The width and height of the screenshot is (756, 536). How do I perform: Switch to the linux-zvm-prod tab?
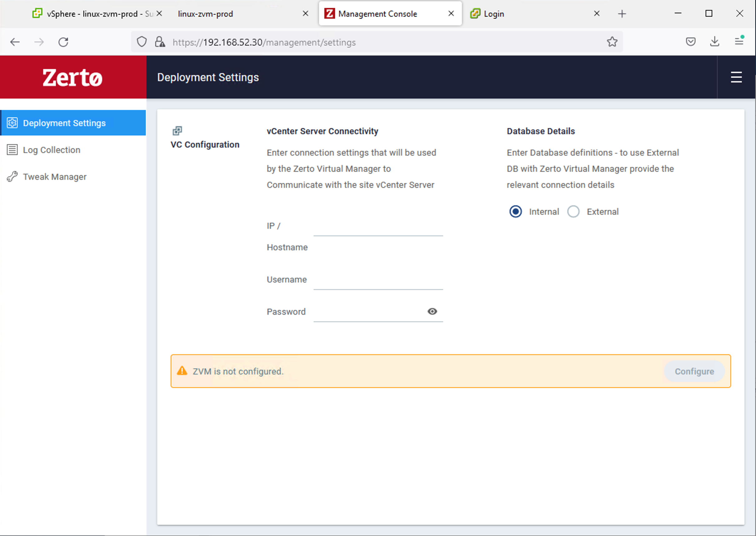pos(205,13)
